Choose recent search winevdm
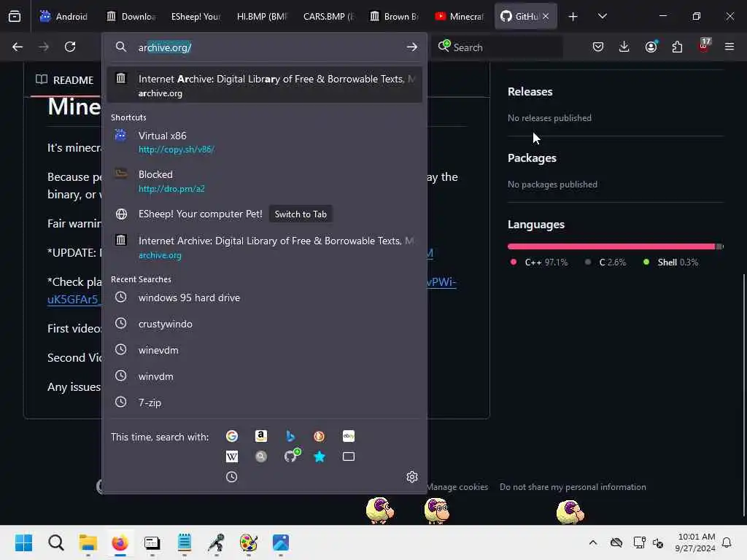Viewport: 747px width, 560px height. 265,350
